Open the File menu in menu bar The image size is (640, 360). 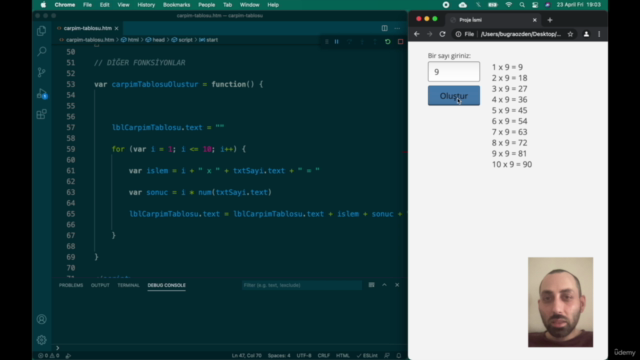87,5
